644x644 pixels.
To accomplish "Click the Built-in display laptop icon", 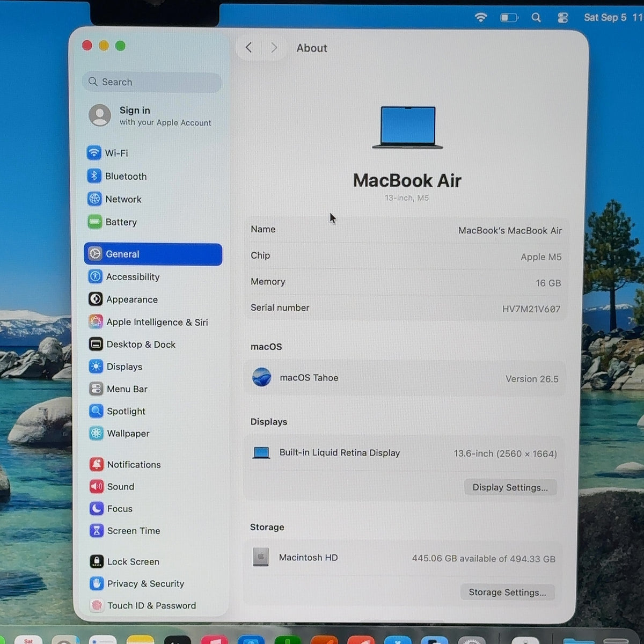I will click(261, 453).
